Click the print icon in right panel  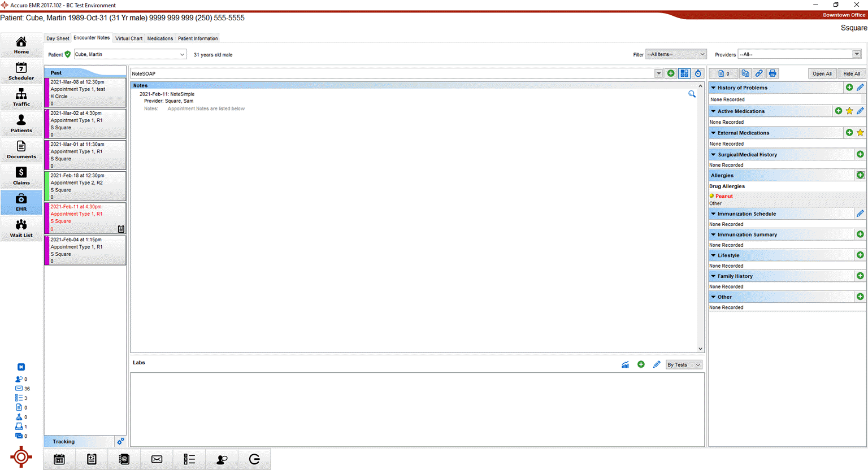point(772,73)
